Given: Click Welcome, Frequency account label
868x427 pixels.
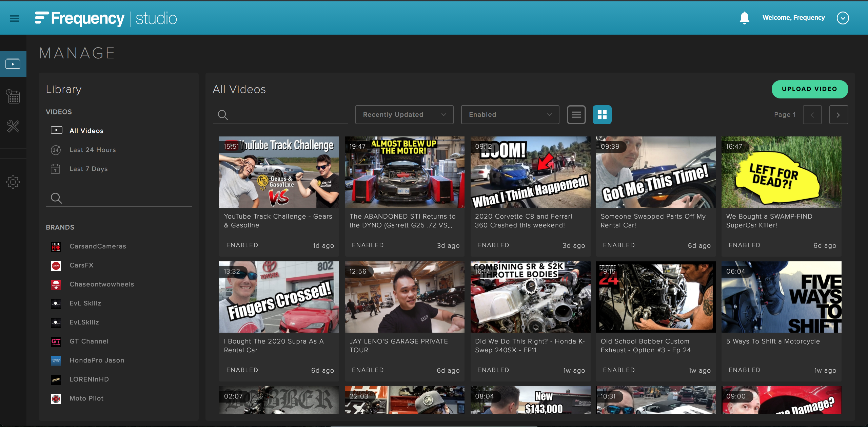Looking at the screenshot, I should click(x=793, y=18).
